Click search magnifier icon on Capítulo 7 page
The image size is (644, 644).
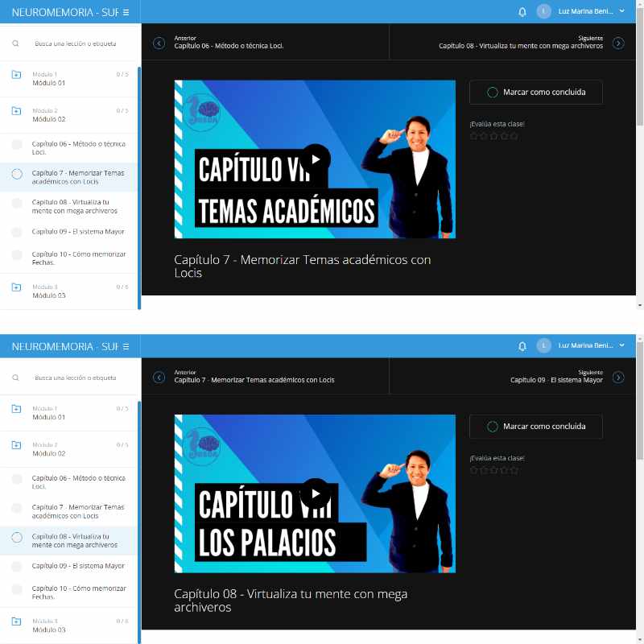click(x=15, y=43)
